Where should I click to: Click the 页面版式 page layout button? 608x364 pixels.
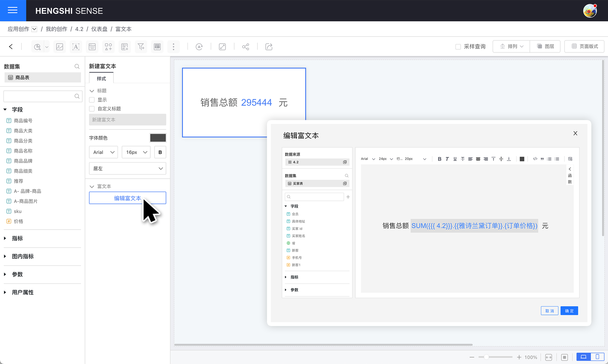pyautogui.click(x=584, y=47)
